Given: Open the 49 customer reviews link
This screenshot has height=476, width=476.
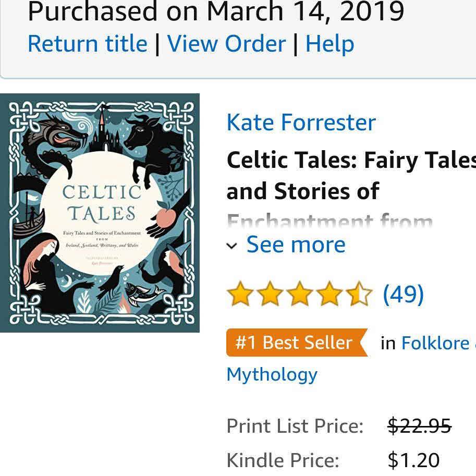Looking at the screenshot, I should 403,295.
